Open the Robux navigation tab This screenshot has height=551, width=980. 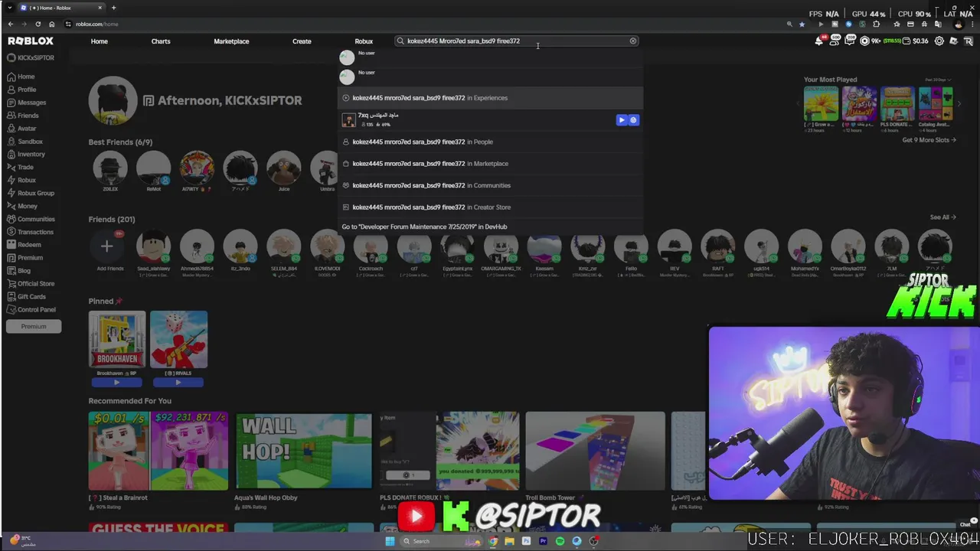[364, 41]
